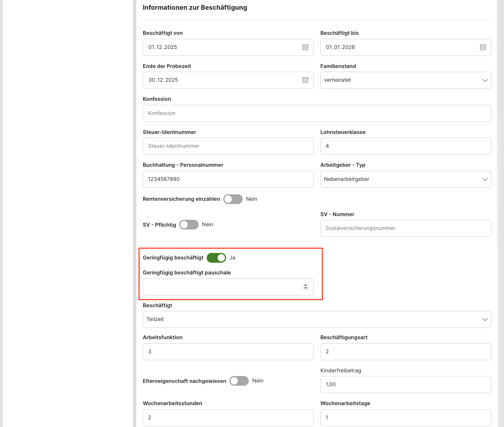Select the Buchhaltung Personalnummer field
This screenshot has height=427, width=504.
(x=228, y=179)
